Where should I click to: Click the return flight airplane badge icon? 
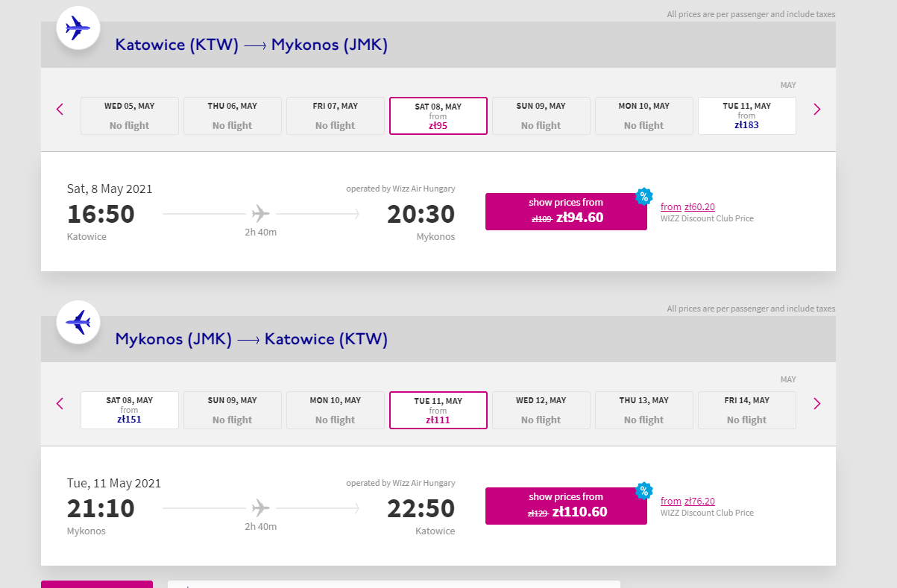[x=78, y=323]
